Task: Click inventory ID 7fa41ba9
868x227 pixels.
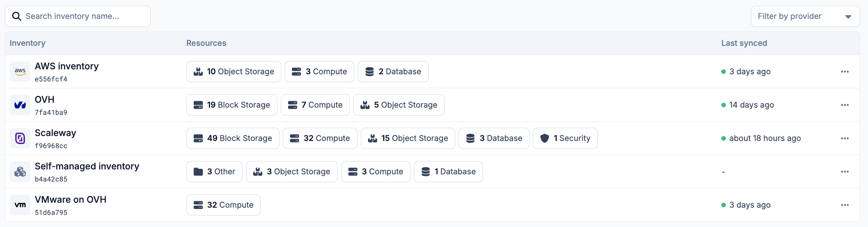Action: pos(51,113)
